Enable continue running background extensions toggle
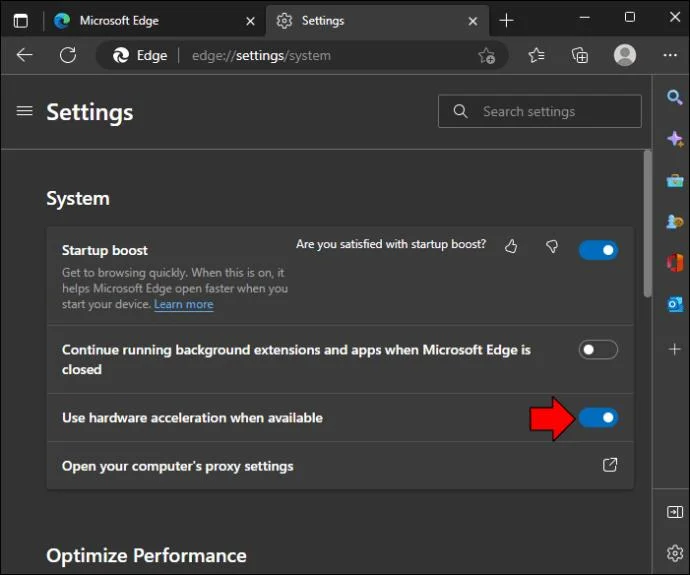Image resolution: width=690 pixels, height=575 pixels. (598, 350)
